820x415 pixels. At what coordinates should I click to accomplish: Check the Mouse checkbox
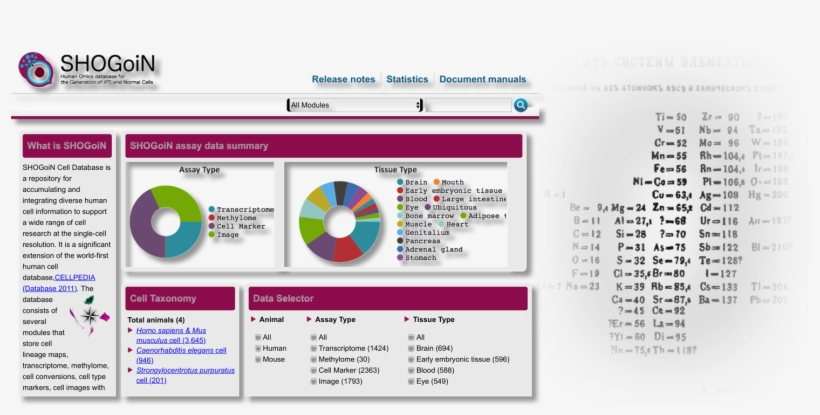click(258, 360)
